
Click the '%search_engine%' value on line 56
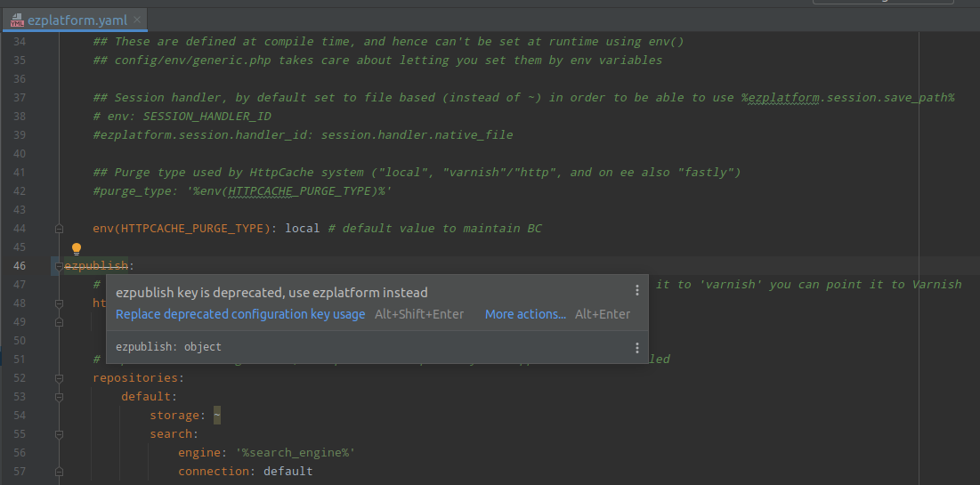295,453
